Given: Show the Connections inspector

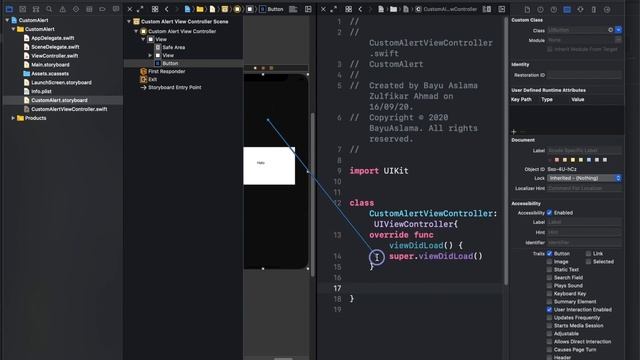Looking at the screenshot, I should tap(607, 9).
